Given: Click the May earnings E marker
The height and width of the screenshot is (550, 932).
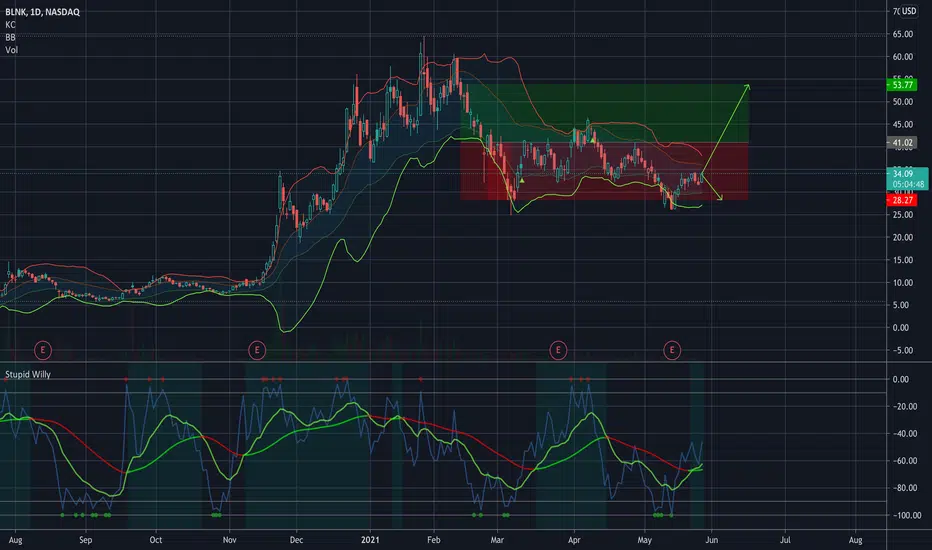Looking at the screenshot, I should pyautogui.click(x=672, y=350).
